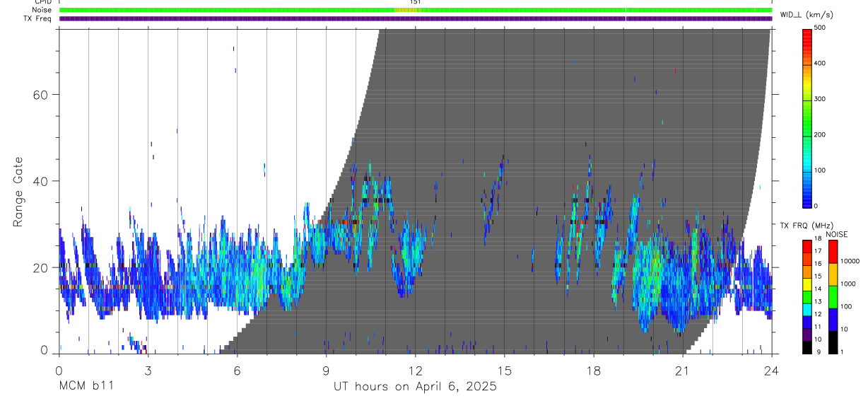
Task: Select the "WID⊥ (km/s)" colorbar title
Action: (x=806, y=14)
